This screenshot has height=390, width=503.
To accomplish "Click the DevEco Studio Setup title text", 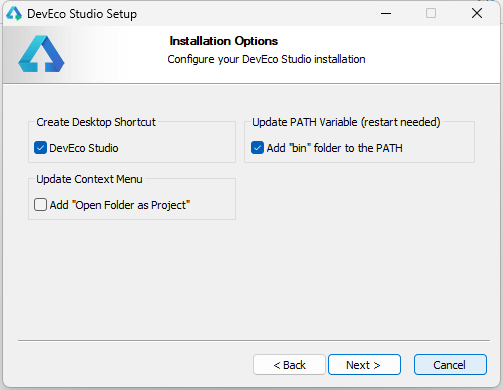I will 82,14.
